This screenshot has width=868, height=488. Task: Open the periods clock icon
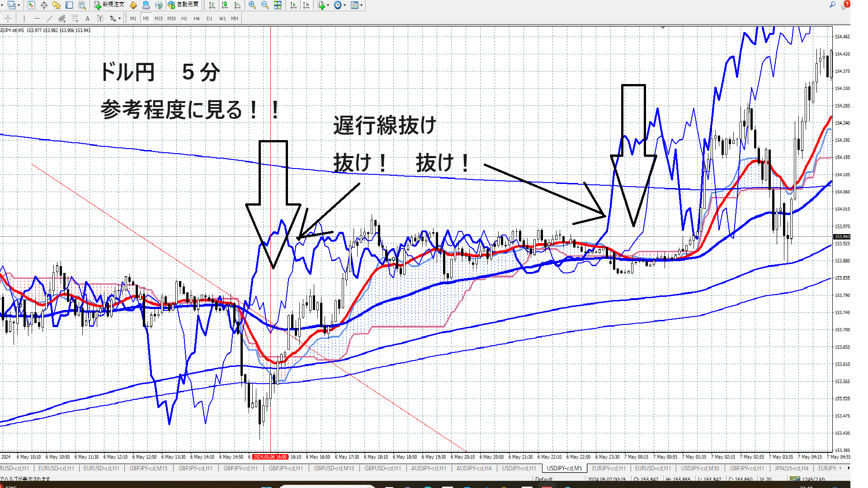338,5
